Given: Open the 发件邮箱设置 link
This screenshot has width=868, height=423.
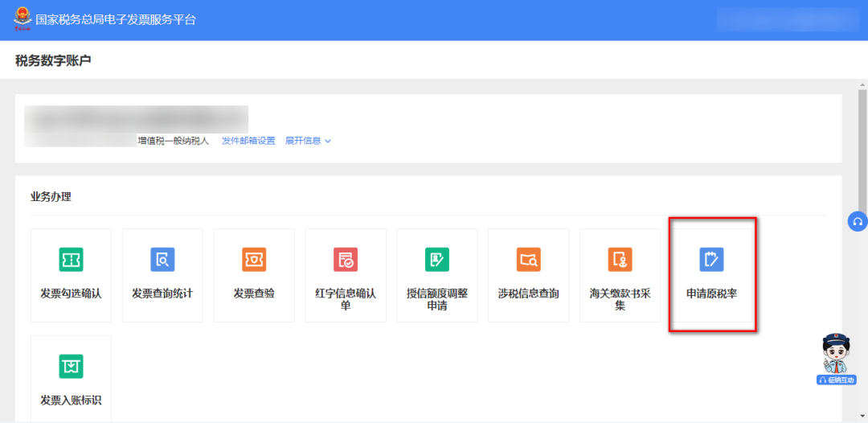Looking at the screenshot, I should (x=248, y=141).
